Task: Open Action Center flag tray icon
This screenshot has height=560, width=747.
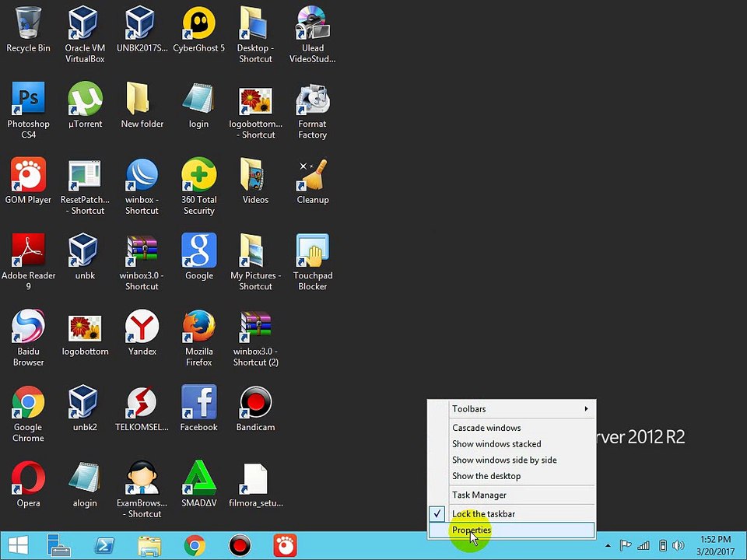Action: (x=625, y=546)
